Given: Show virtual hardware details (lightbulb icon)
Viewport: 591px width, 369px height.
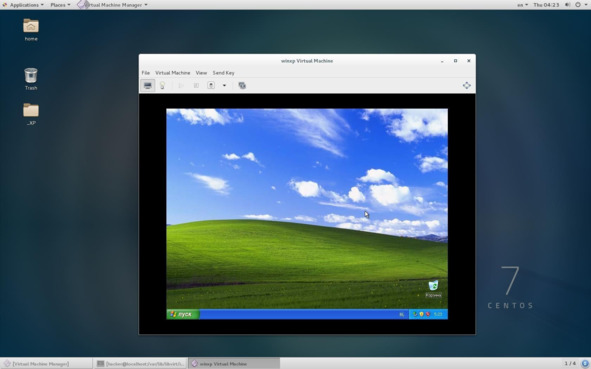Looking at the screenshot, I should (x=162, y=86).
